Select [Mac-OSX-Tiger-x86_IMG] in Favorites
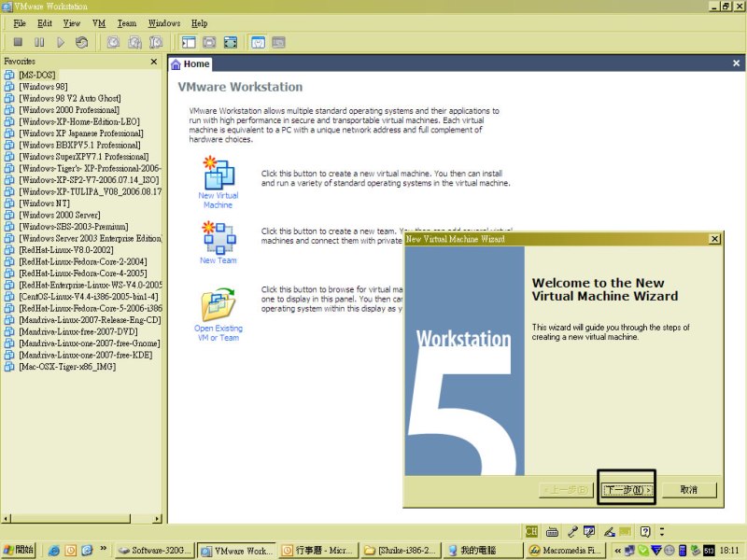 [67, 367]
